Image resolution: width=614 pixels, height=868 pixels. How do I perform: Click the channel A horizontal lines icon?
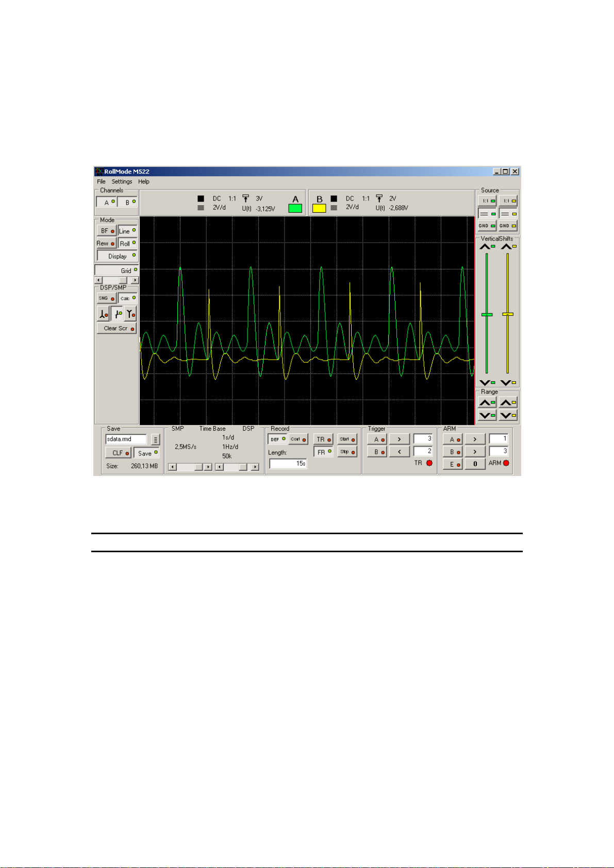201,208
